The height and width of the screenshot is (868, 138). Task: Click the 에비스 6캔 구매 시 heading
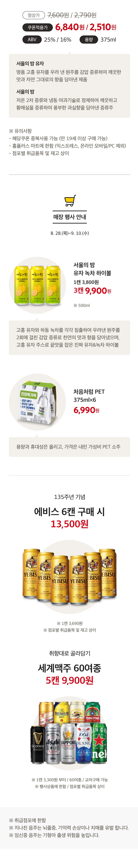(70, 511)
